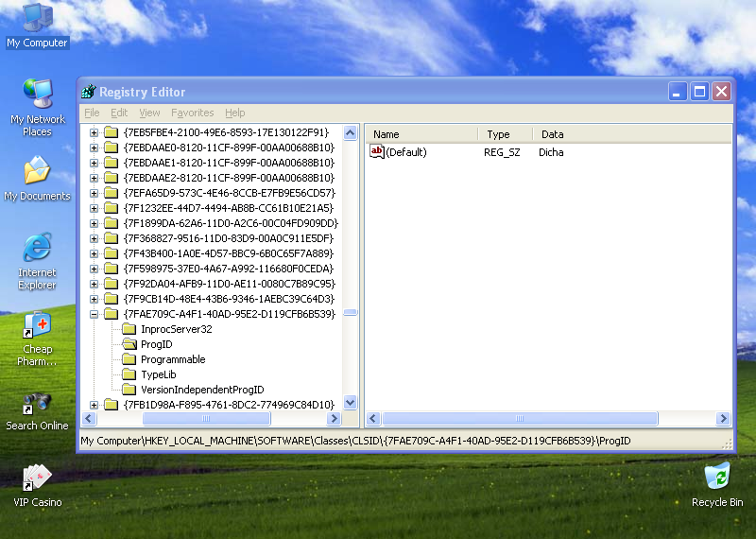Click the tree pane vertical scroll thumb
756x539 pixels.
click(351, 313)
